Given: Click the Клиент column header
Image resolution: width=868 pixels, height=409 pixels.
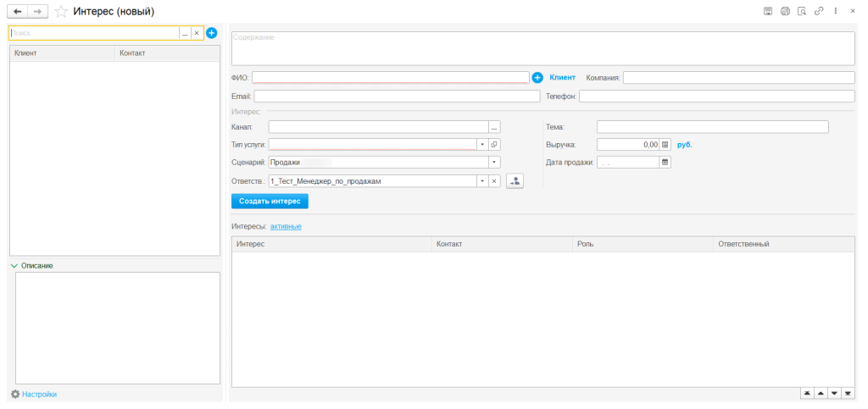Looking at the screenshot, I should (62, 53).
